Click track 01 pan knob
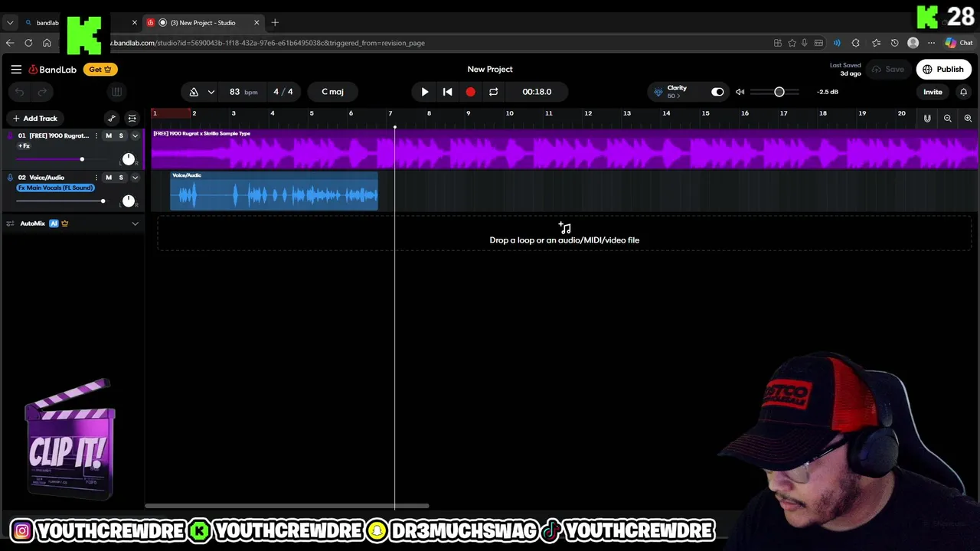 128,159
